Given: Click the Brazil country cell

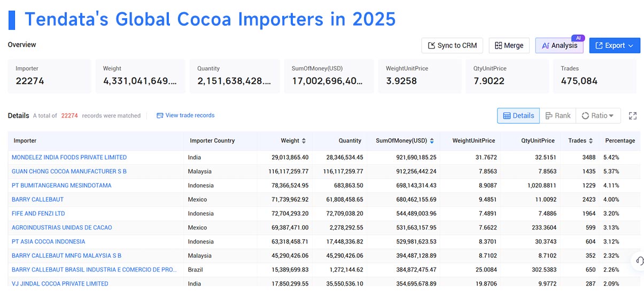Looking at the screenshot, I should click(x=196, y=270).
